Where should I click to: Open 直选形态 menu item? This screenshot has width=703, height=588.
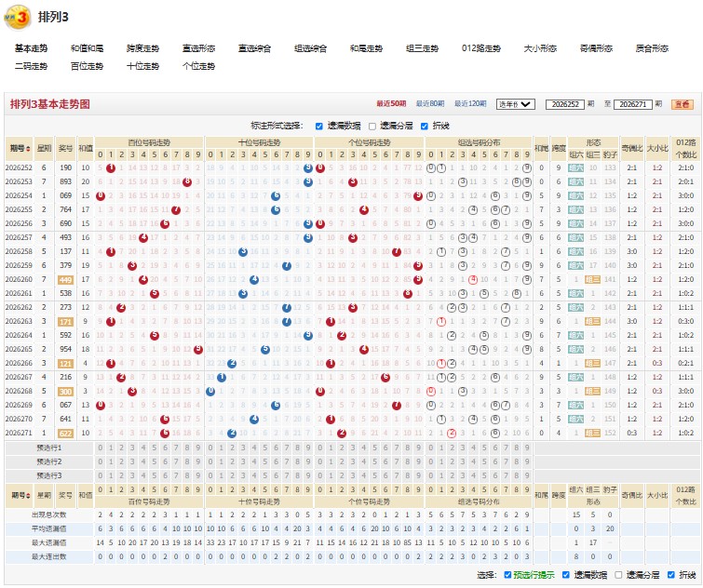tap(198, 48)
